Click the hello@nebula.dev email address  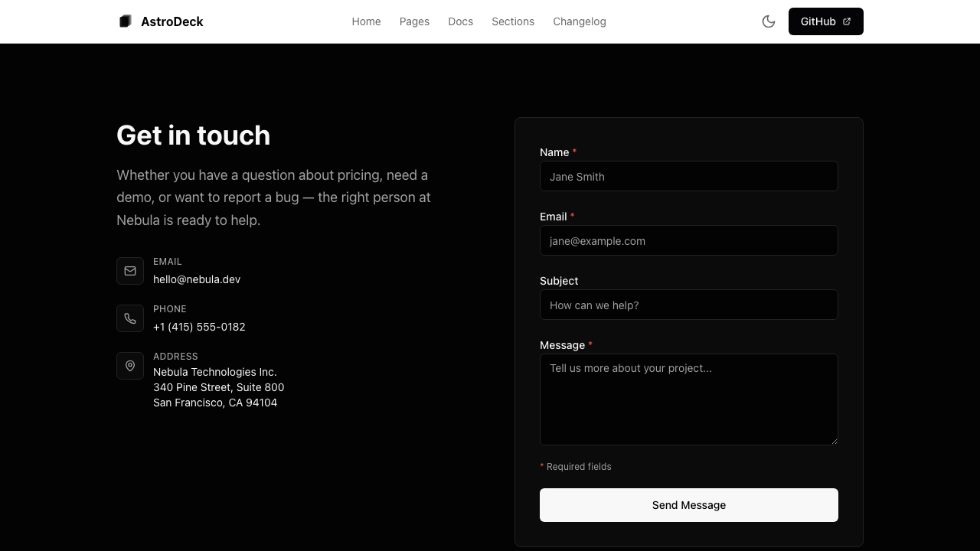tap(197, 279)
